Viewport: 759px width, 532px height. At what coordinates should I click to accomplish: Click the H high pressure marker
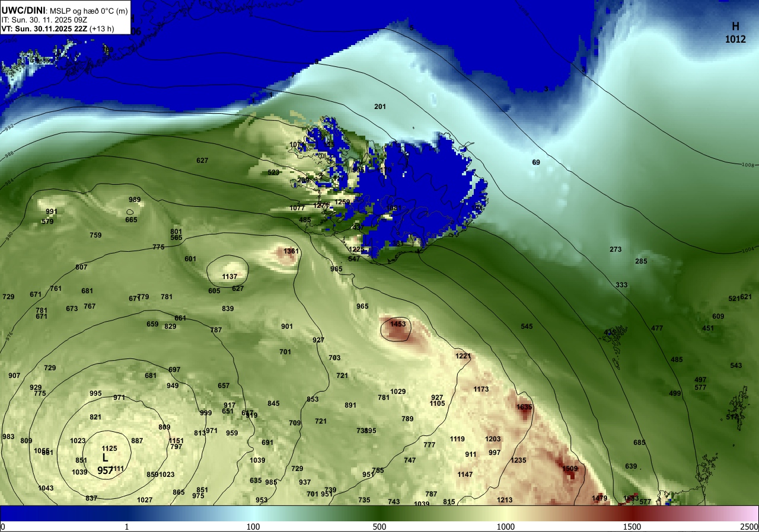coord(735,26)
